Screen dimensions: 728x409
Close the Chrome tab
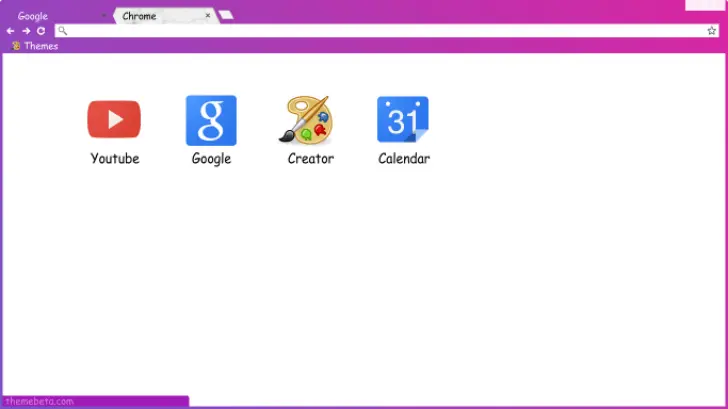208,16
